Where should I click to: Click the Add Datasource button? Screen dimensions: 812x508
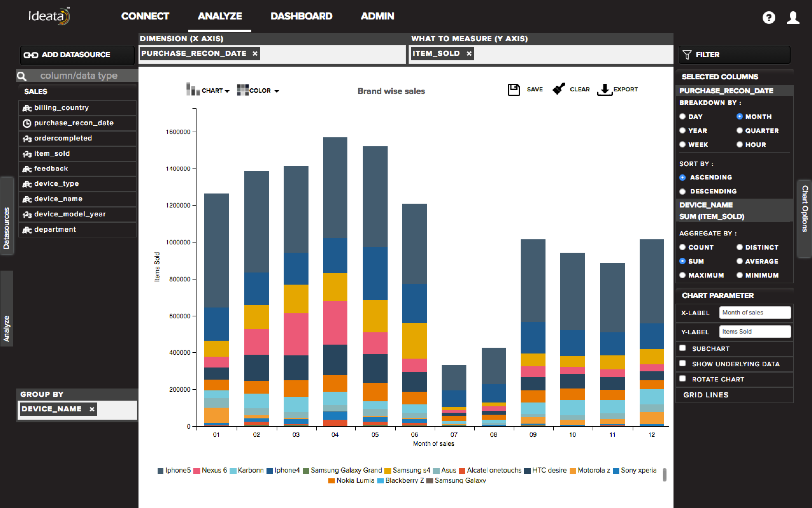(77, 55)
